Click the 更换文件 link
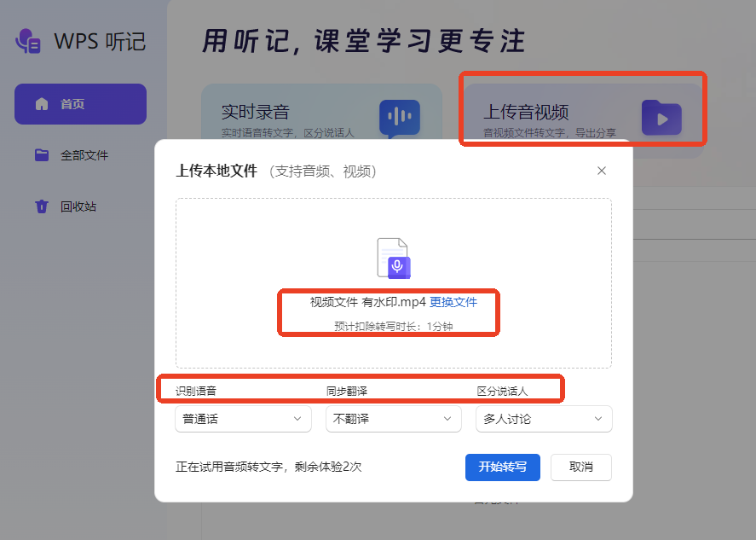 pyautogui.click(x=453, y=302)
